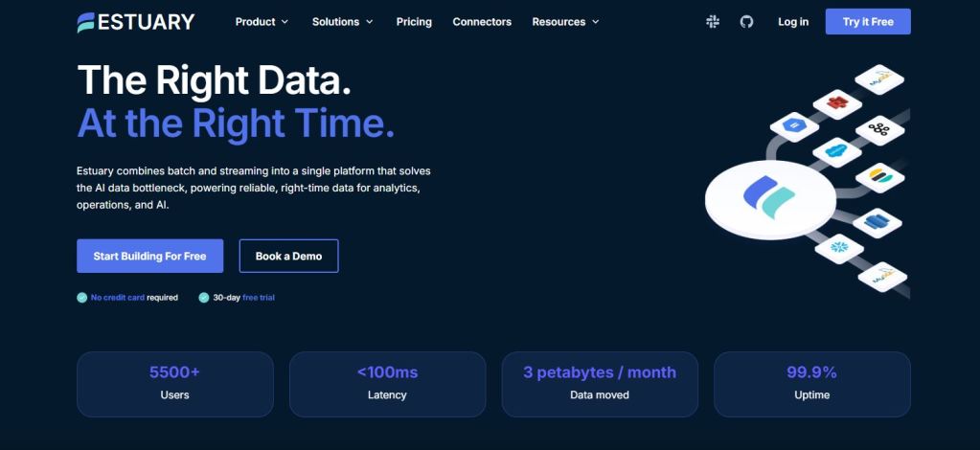Click the Salesforce cloud connector tile

click(x=837, y=152)
